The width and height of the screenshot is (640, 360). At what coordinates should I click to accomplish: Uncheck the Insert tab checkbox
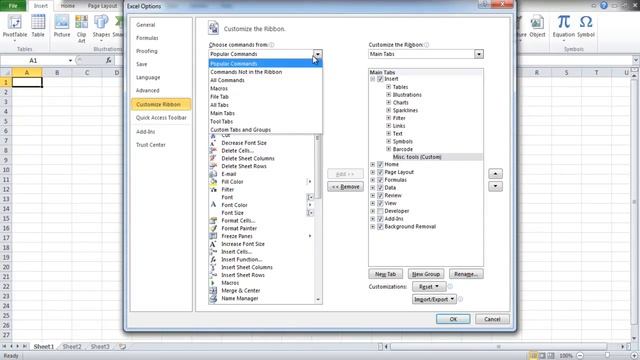pos(380,79)
